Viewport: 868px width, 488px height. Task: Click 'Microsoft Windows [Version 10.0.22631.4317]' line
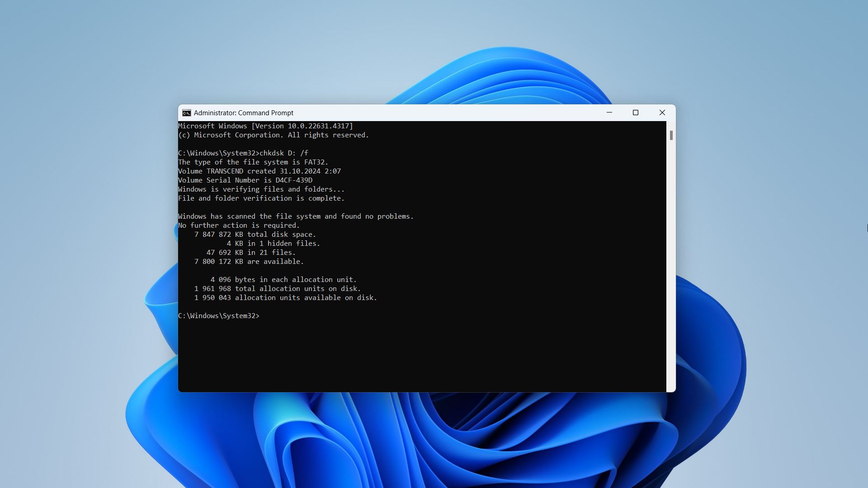pyautogui.click(x=266, y=126)
